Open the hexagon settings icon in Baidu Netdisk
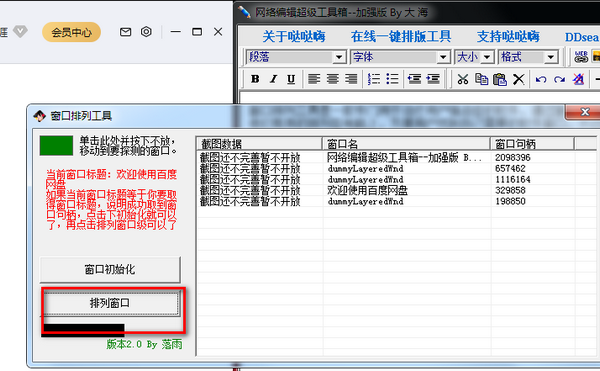The height and width of the screenshot is (371, 600). (146, 32)
